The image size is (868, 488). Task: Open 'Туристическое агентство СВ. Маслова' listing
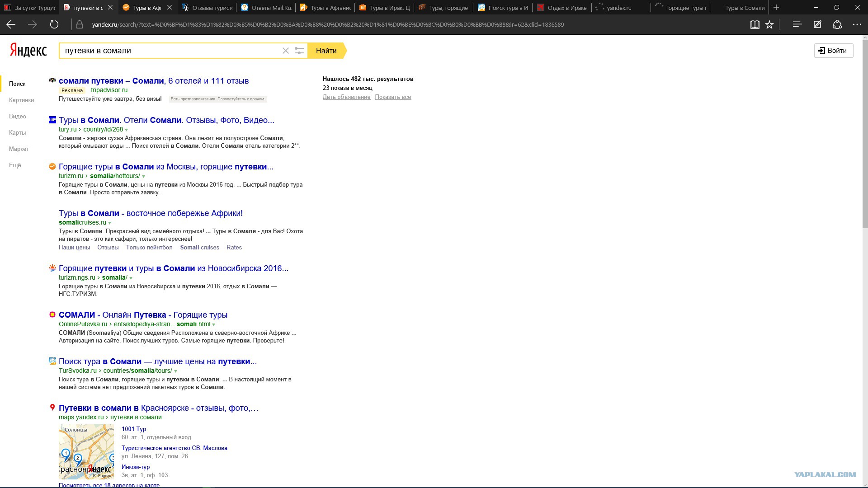pos(175,448)
